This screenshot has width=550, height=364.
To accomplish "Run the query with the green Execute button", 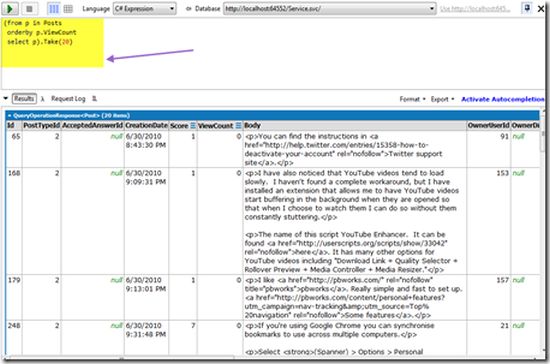I will point(10,8).
